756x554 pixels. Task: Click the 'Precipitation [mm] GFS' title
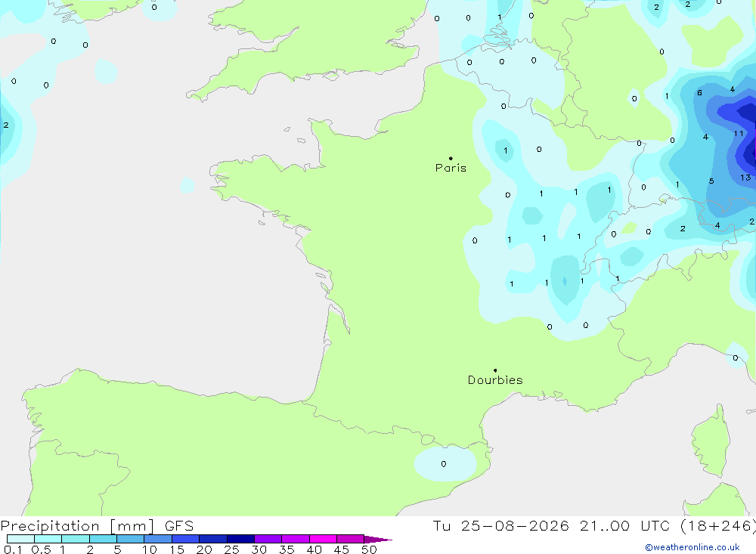point(97,525)
